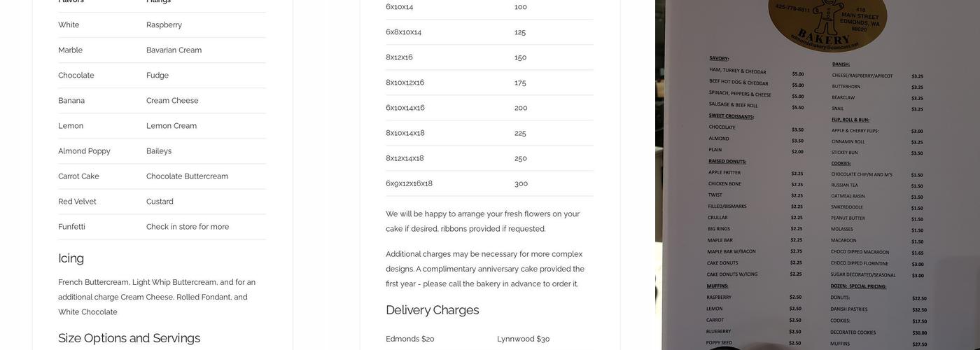
Task: Click the Size Options and Servings heading
Action: pyautogui.click(x=129, y=338)
